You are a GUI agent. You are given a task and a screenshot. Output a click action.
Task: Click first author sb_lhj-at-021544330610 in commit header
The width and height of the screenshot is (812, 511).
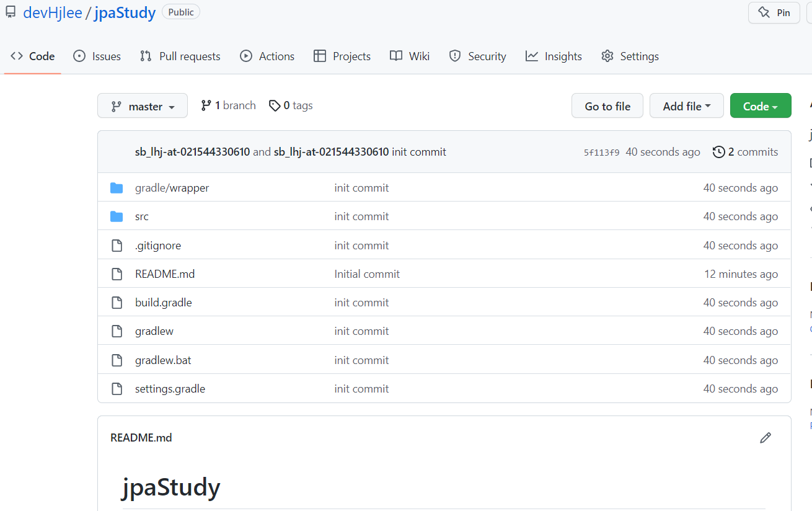[192, 152]
